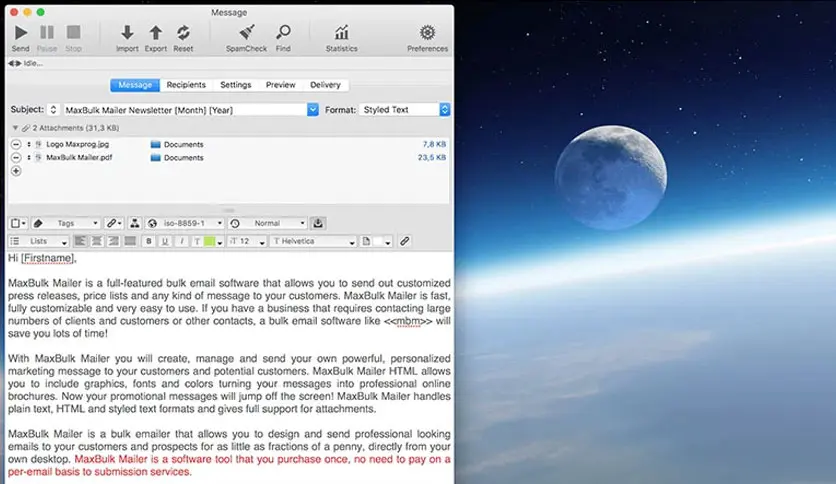Click the [Firstname] tag in message body

point(47,259)
